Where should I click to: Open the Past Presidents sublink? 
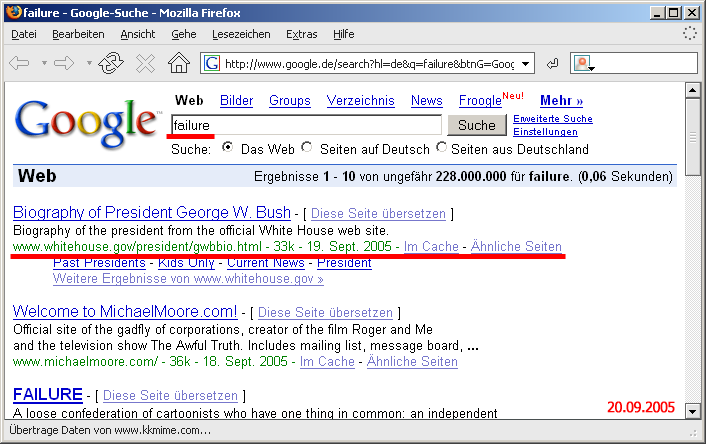tap(100, 263)
